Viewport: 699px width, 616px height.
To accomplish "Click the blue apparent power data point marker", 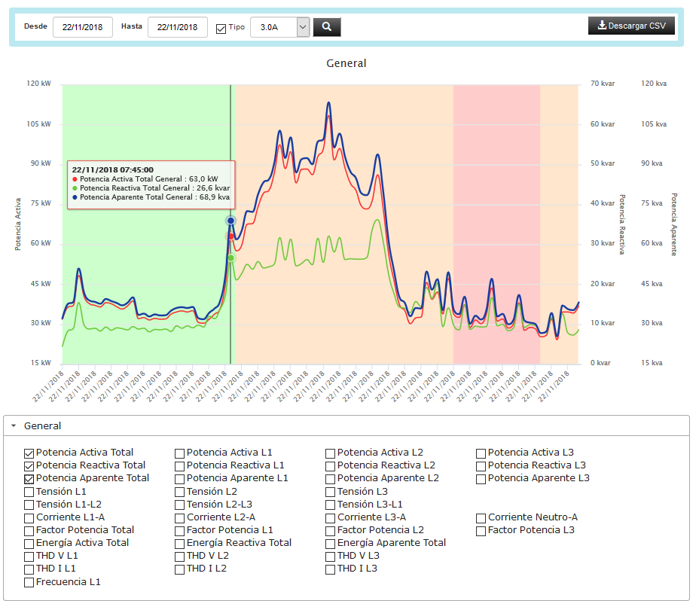I will point(230,221).
